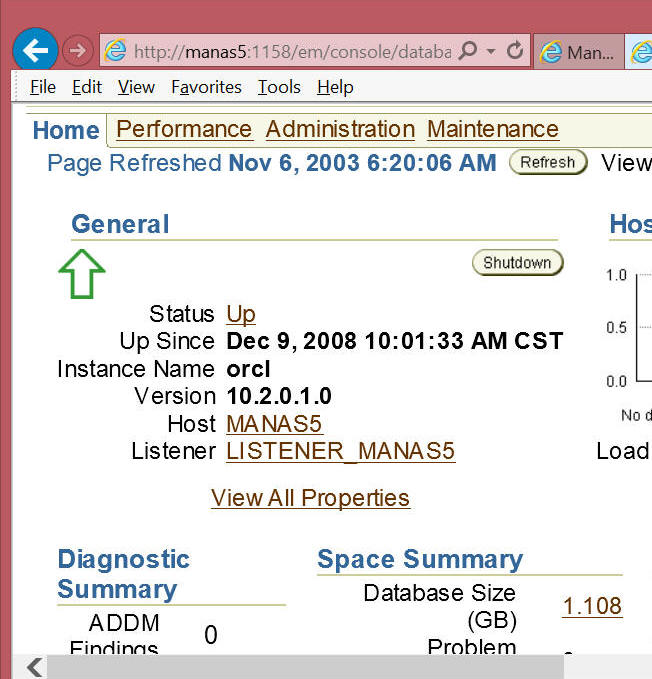The width and height of the screenshot is (652, 679).
Task: Open the Tools menu
Action: click(x=279, y=87)
